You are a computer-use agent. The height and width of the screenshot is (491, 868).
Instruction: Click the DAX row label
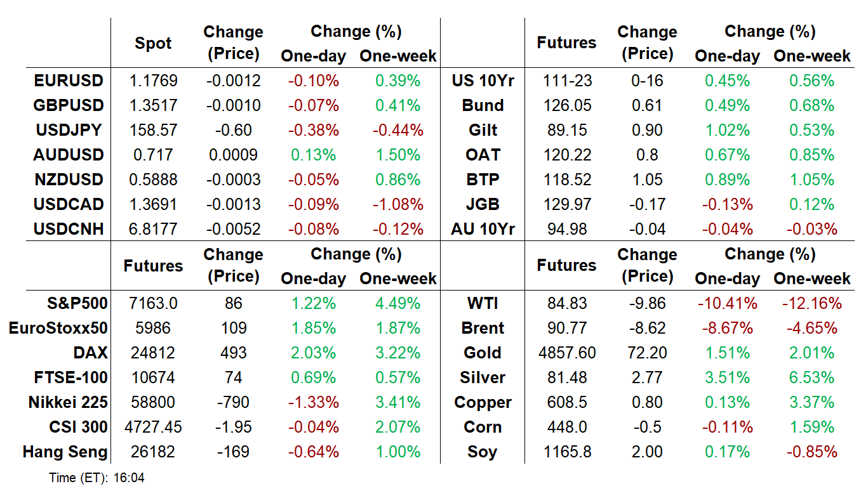(x=90, y=353)
